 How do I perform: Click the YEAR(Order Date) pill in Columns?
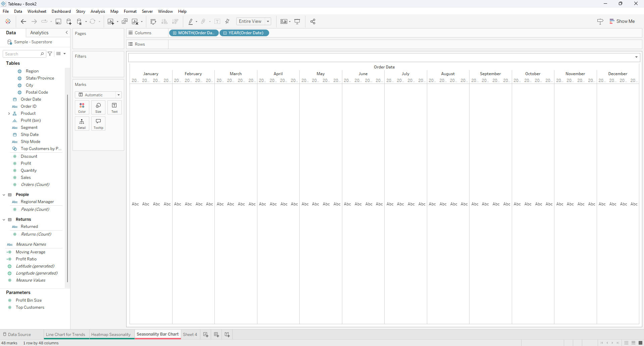pos(244,33)
